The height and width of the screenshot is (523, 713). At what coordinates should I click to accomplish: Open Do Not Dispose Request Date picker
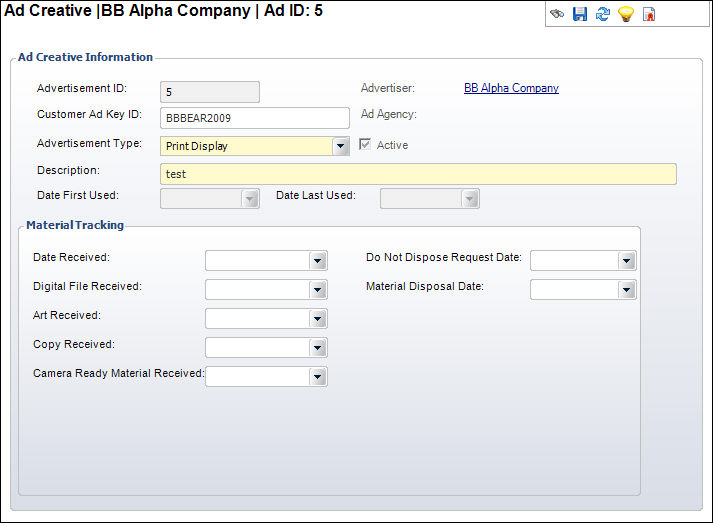coord(627,261)
